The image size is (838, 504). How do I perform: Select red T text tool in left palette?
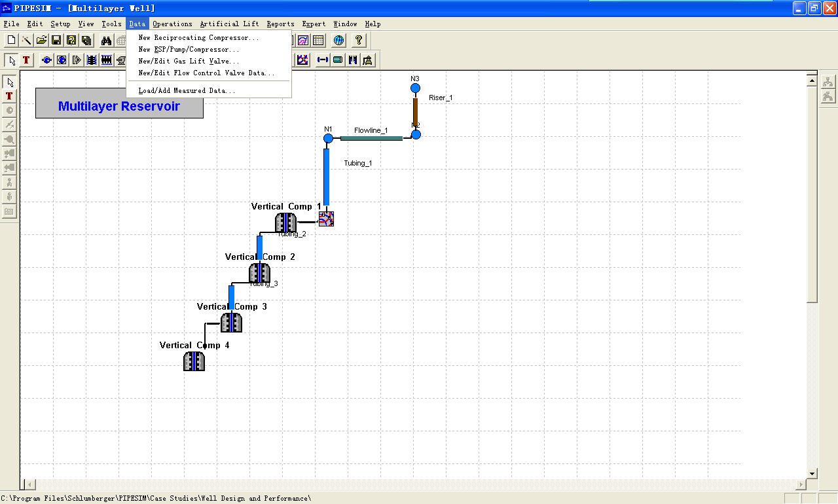coord(9,96)
